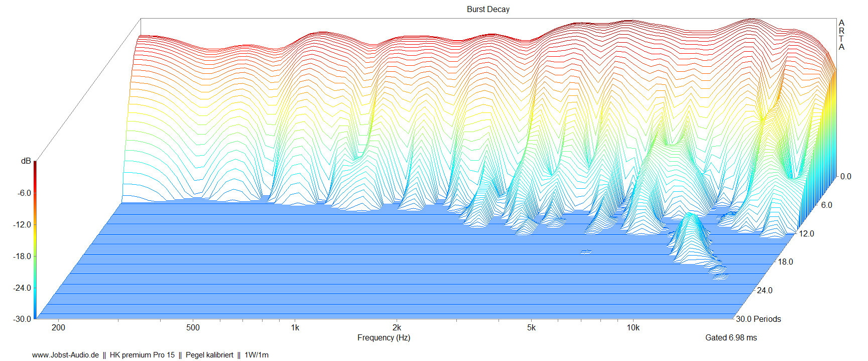Click the Burst Decay chart title
868x361 pixels.
click(487, 9)
